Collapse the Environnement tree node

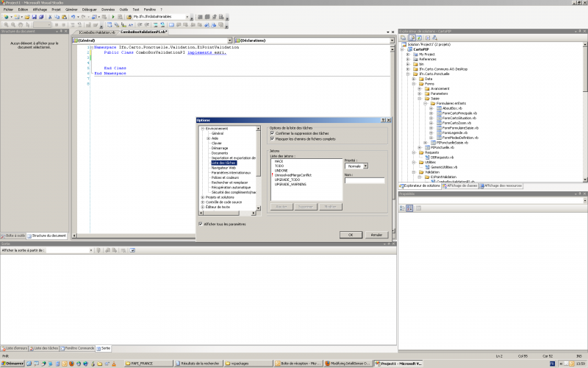(203, 129)
